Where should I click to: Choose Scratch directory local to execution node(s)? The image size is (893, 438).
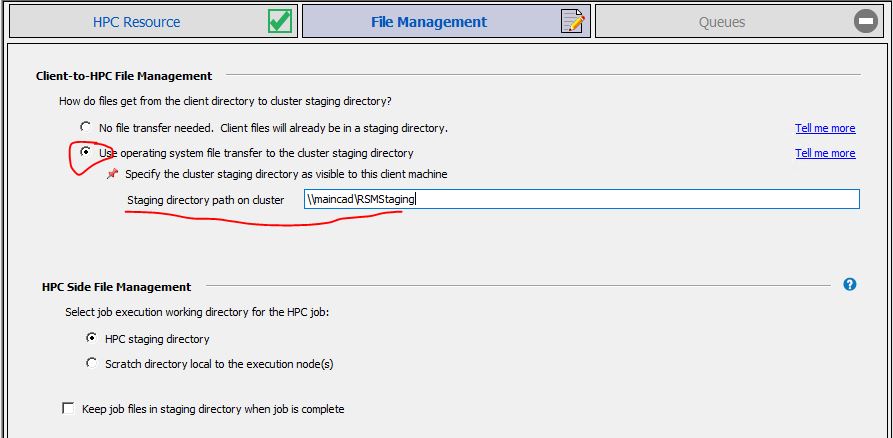pyautogui.click(x=91, y=363)
